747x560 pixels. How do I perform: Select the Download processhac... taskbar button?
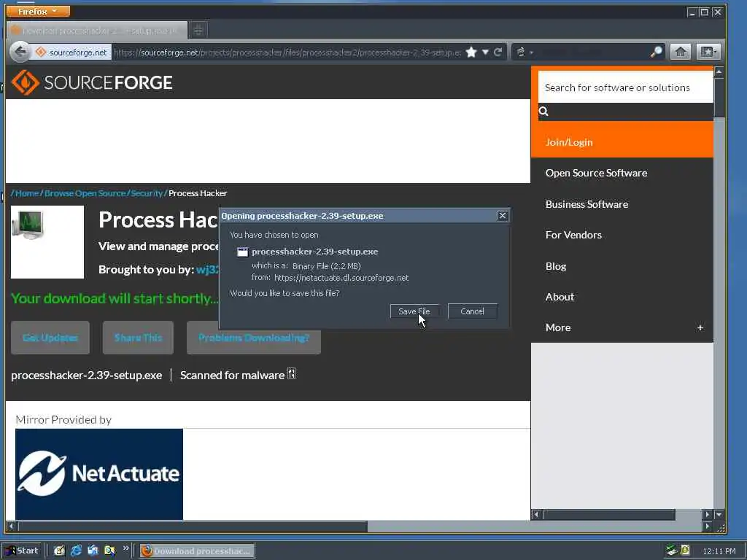pos(197,551)
